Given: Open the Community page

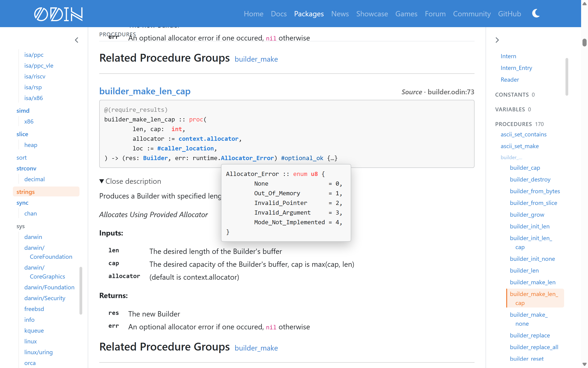Looking at the screenshot, I should [x=472, y=14].
